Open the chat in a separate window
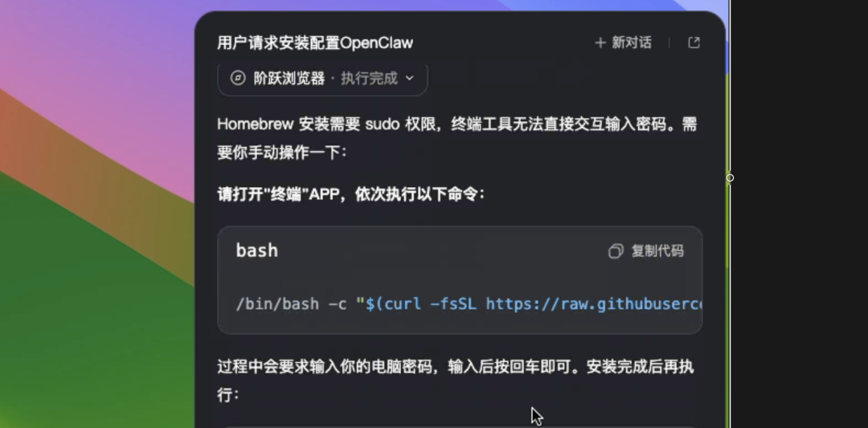868x428 pixels. click(x=694, y=43)
